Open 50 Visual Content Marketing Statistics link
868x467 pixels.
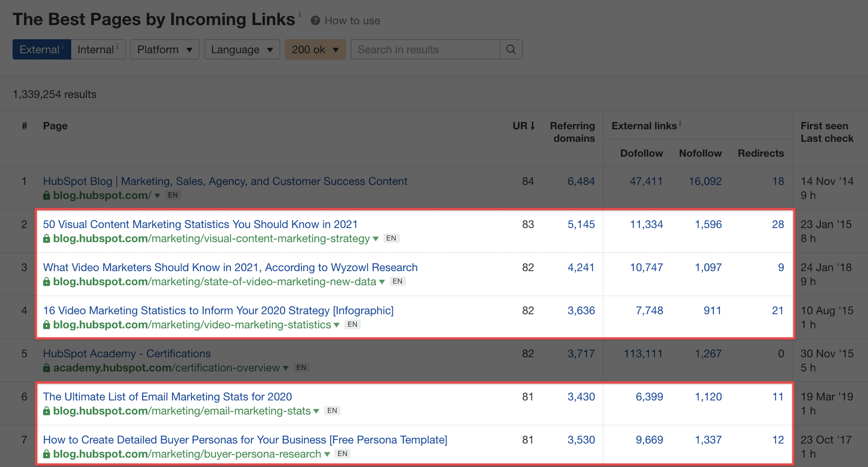coord(200,224)
